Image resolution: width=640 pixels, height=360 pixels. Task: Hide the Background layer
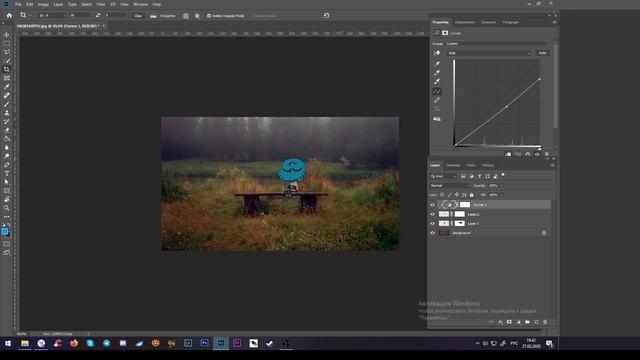tap(433, 233)
